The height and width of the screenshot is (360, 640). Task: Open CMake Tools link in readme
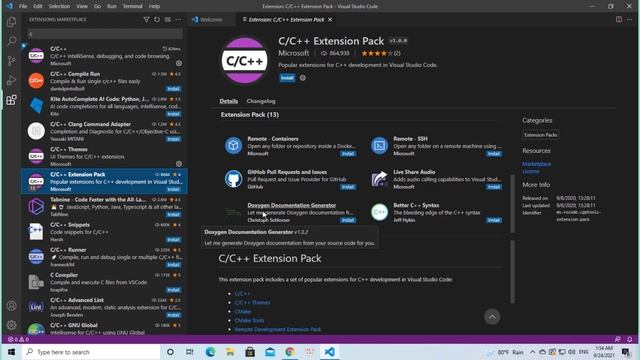pos(249,320)
